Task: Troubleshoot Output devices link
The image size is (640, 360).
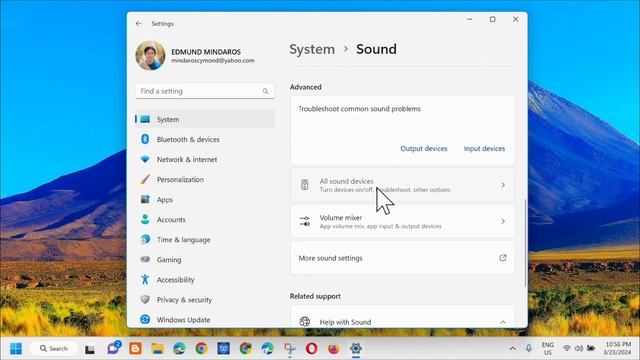Action: (424, 149)
